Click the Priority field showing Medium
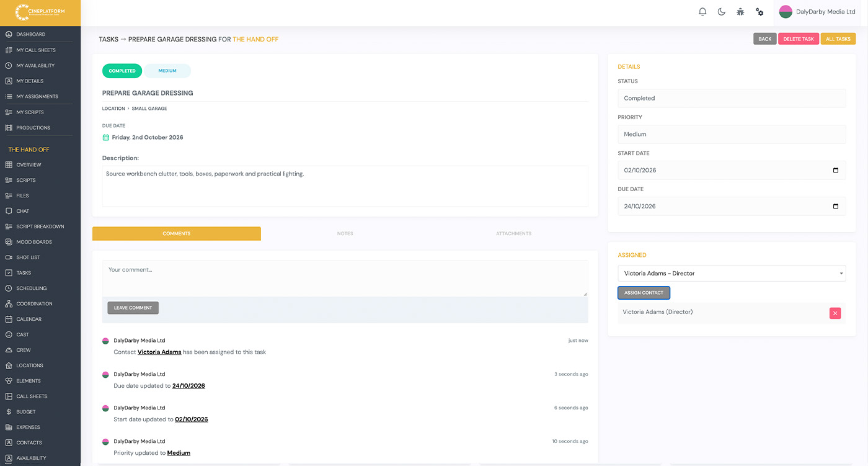Image resolution: width=868 pixels, height=466 pixels. point(732,135)
